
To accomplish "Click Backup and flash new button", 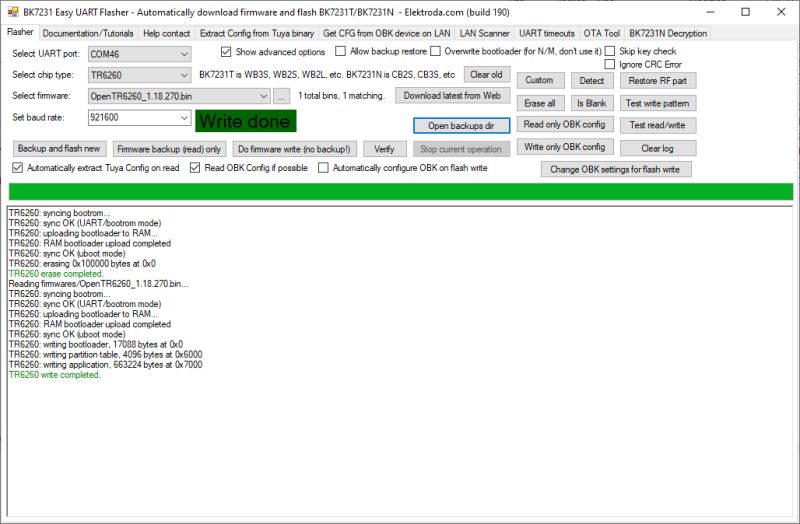I will click(x=59, y=148).
